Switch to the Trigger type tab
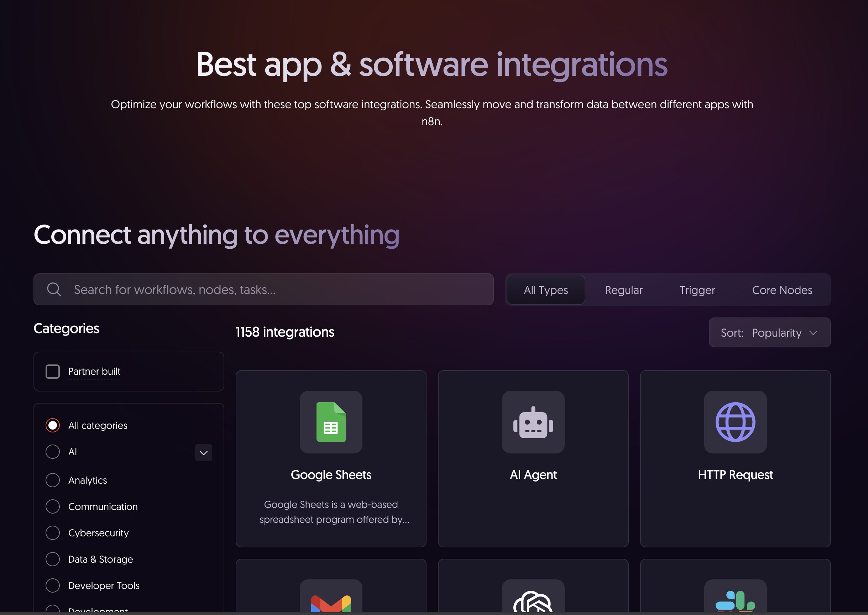 [697, 290]
